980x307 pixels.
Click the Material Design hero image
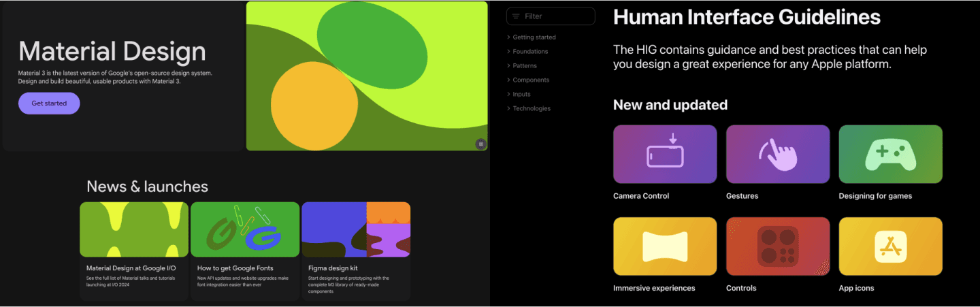(x=367, y=76)
